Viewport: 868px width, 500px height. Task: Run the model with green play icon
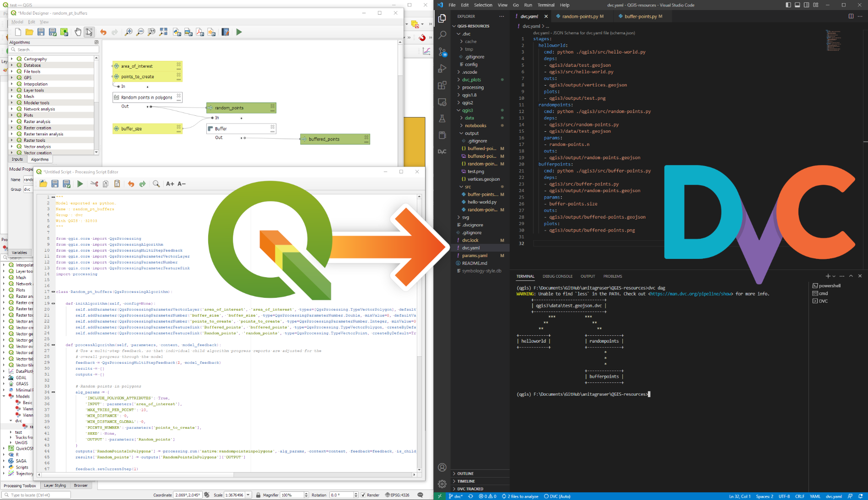coord(239,32)
